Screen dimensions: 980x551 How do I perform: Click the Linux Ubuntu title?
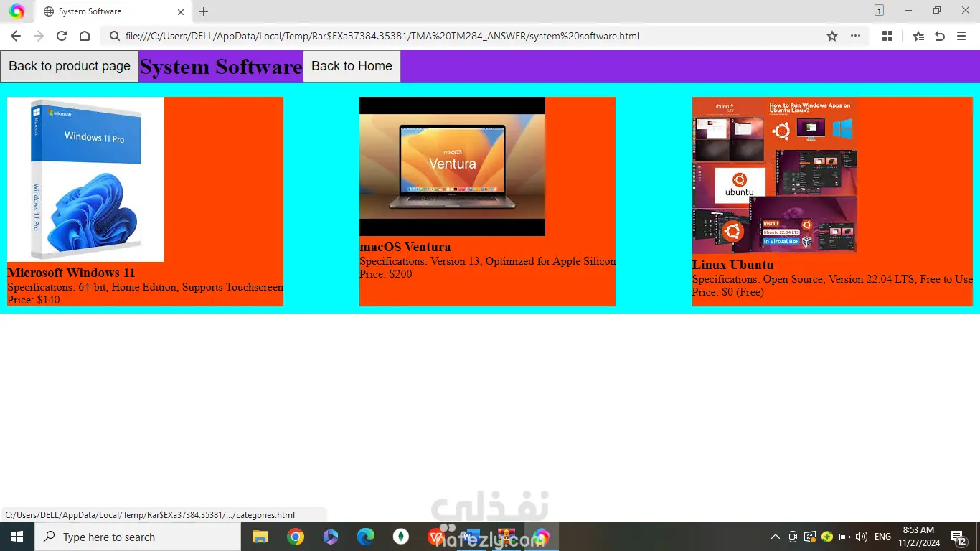click(732, 265)
